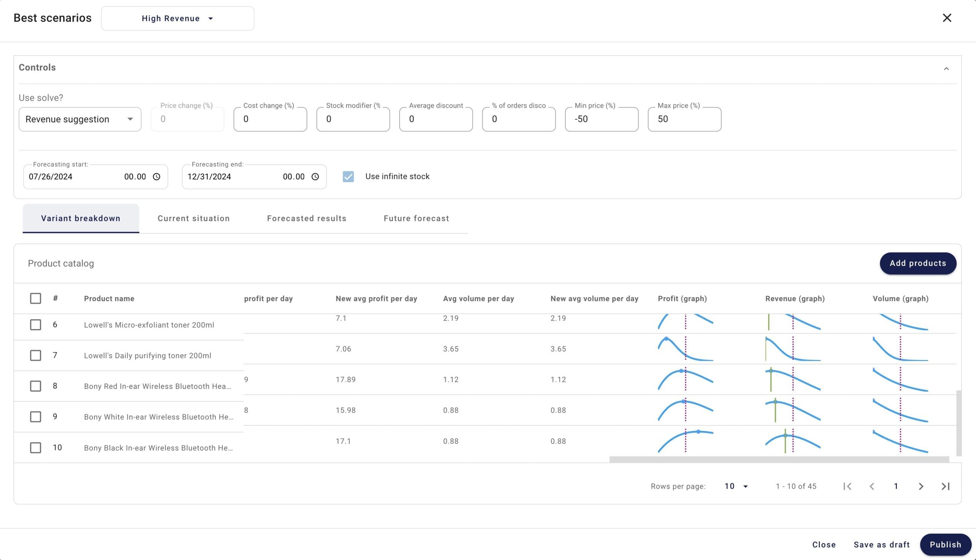The height and width of the screenshot is (560, 976).
Task: Click the Cost change (%) field
Action: 270,119
